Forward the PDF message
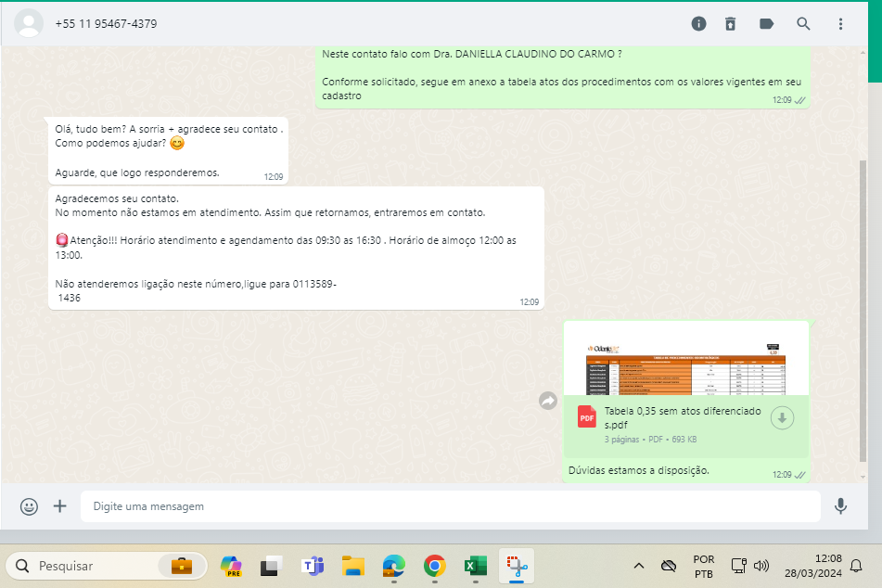The width and height of the screenshot is (882, 588). (548, 401)
